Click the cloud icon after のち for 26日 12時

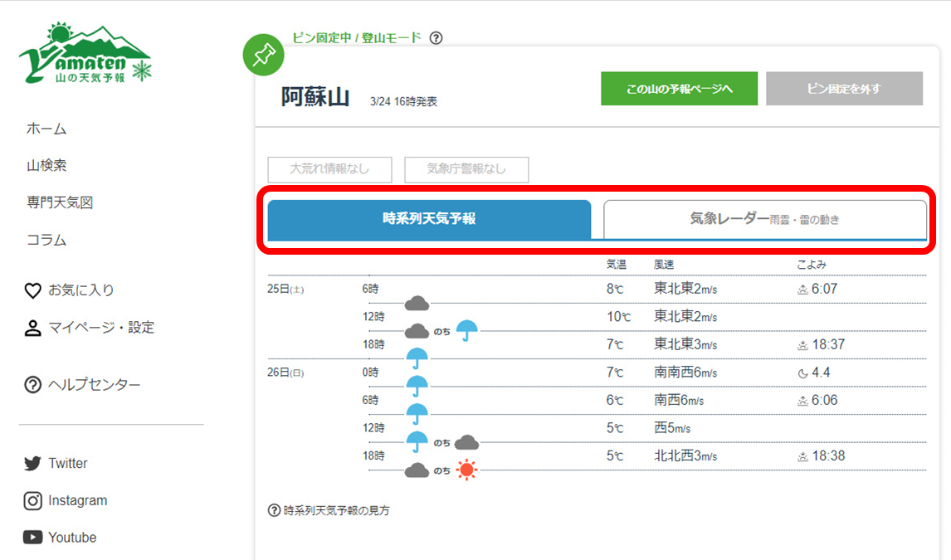(466, 442)
